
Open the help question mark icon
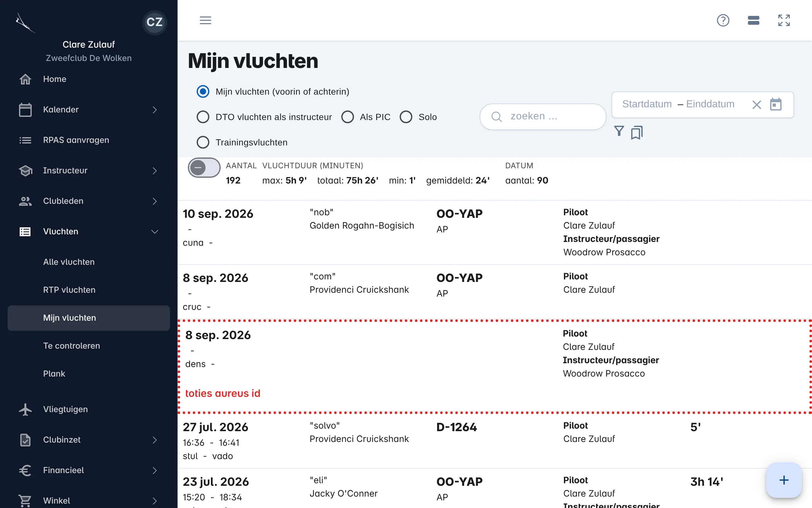(723, 21)
